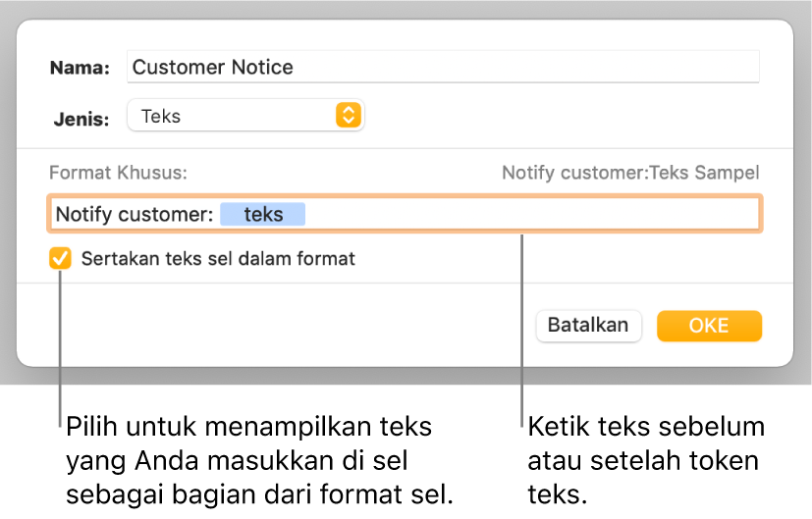Click the Format Khusus field with Notify customer
This screenshot has height=519, width=812.
point(405,213)
